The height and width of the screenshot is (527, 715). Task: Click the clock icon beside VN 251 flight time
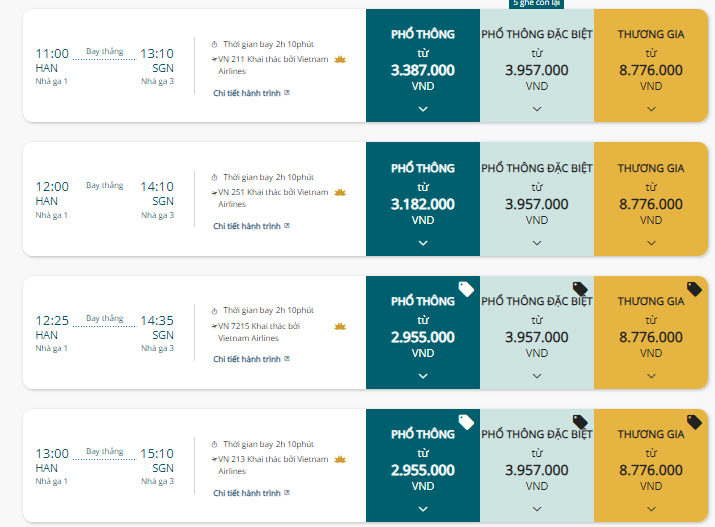pyautogui.click(x=214, y=177)
